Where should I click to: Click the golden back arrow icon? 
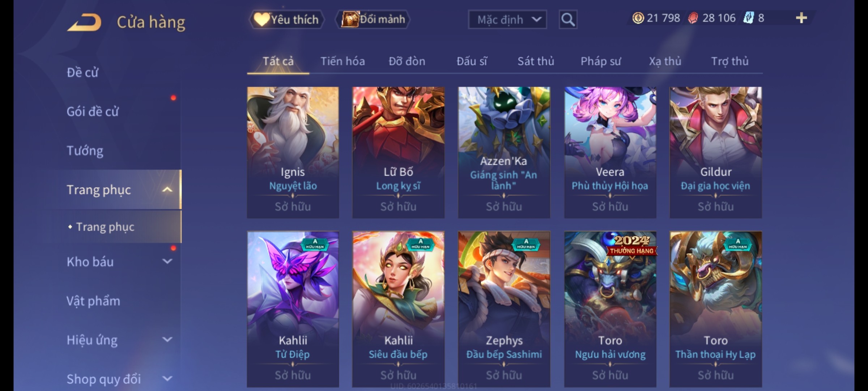pyautogui.click(x=84, y=22)
